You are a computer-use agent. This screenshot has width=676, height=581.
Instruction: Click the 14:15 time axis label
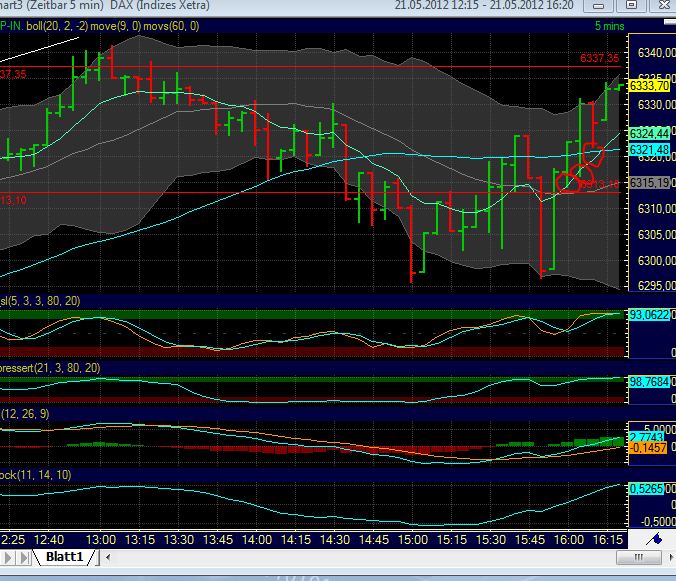[x=296, y=540]
